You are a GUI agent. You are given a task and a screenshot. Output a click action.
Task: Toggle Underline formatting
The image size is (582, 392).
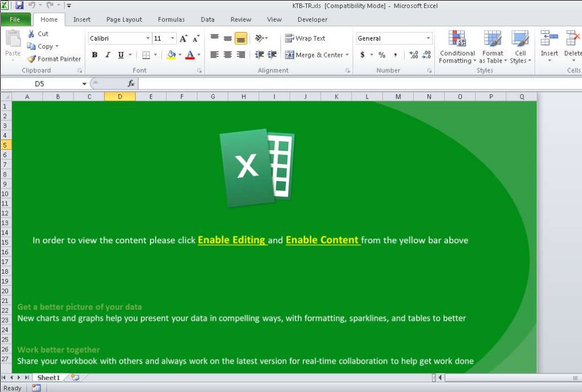(x=121, y=55)
